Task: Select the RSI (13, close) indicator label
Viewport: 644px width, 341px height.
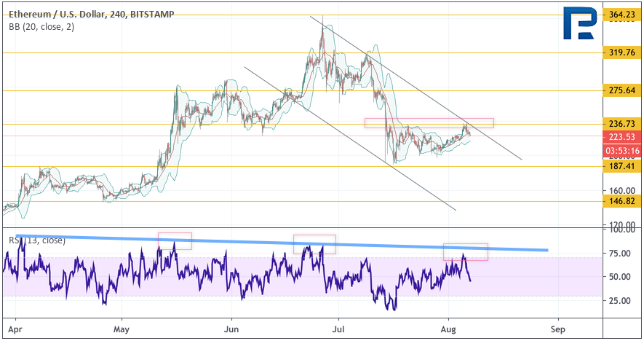Action: pyautogui.click(x=36, y=240)
